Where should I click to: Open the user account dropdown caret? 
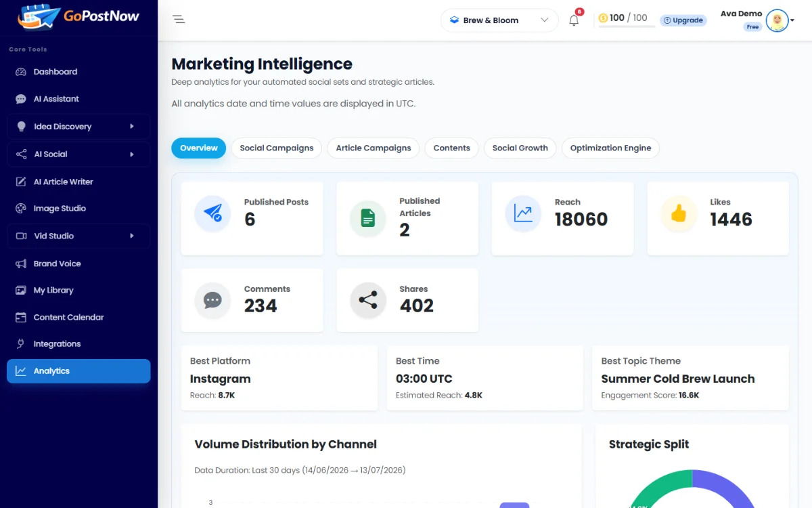792,20
